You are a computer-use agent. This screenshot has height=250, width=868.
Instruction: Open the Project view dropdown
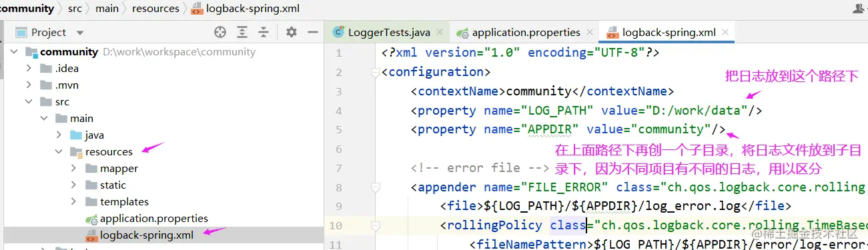80,33
